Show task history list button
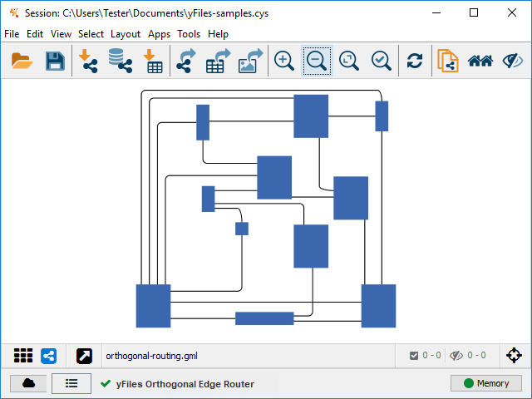This screenshot has width=532, height=399. coord(71,383)
